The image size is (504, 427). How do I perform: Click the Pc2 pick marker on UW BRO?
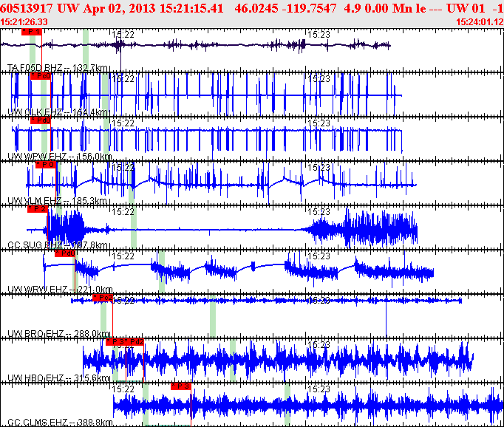pos(103,298)
